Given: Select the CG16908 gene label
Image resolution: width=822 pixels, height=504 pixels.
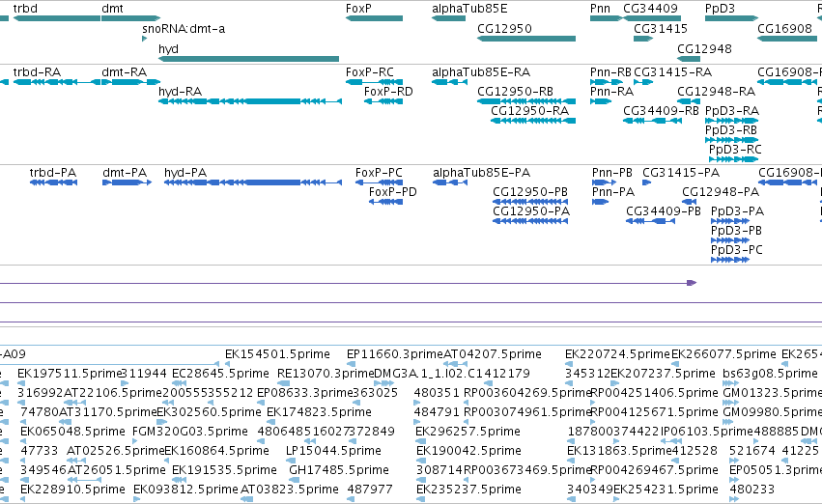Looking at the screenshot, I should click(784, 29).
